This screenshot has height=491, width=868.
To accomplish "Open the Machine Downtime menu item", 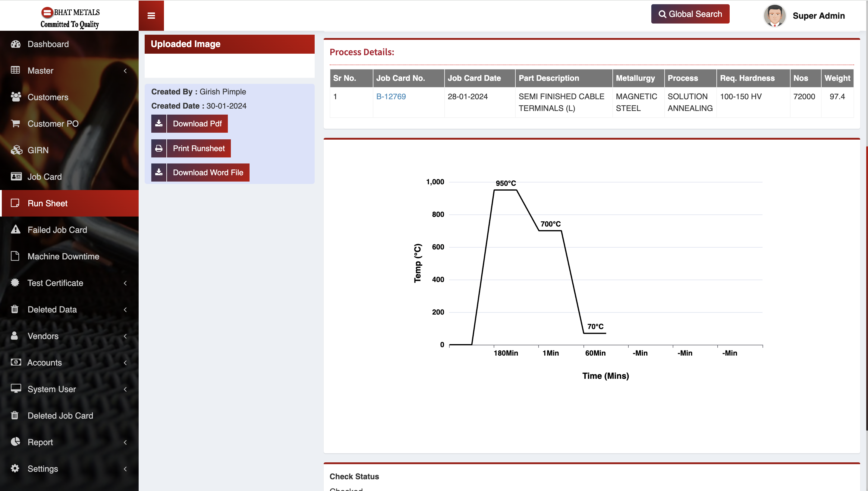I will click(63, 256).
